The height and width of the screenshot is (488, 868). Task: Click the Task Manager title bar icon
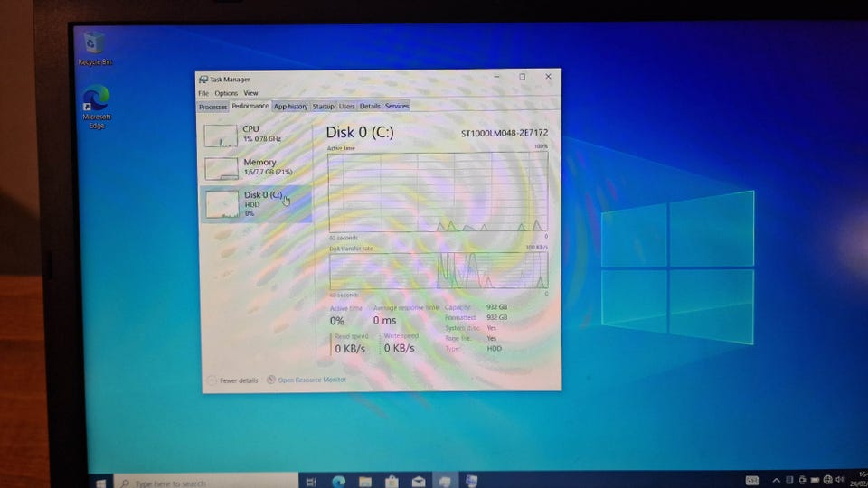pyautogui.click(x=203, y=80)
